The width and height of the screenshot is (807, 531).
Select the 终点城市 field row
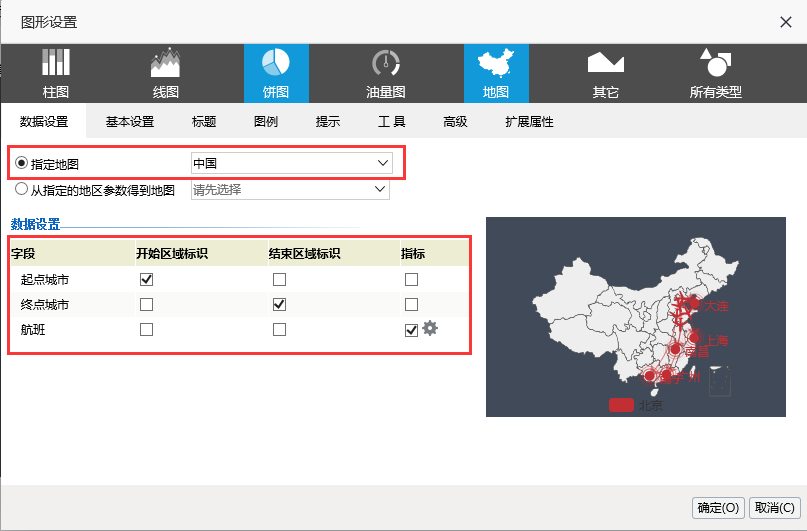239,305
